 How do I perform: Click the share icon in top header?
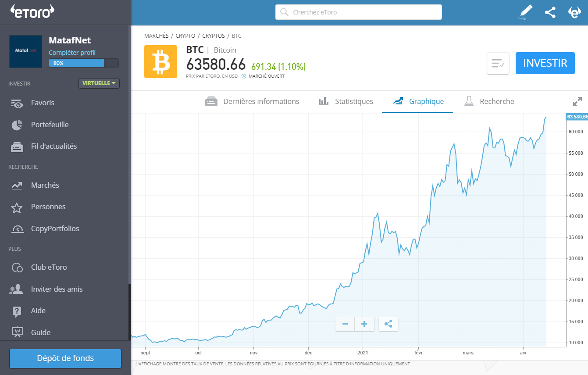550,12
